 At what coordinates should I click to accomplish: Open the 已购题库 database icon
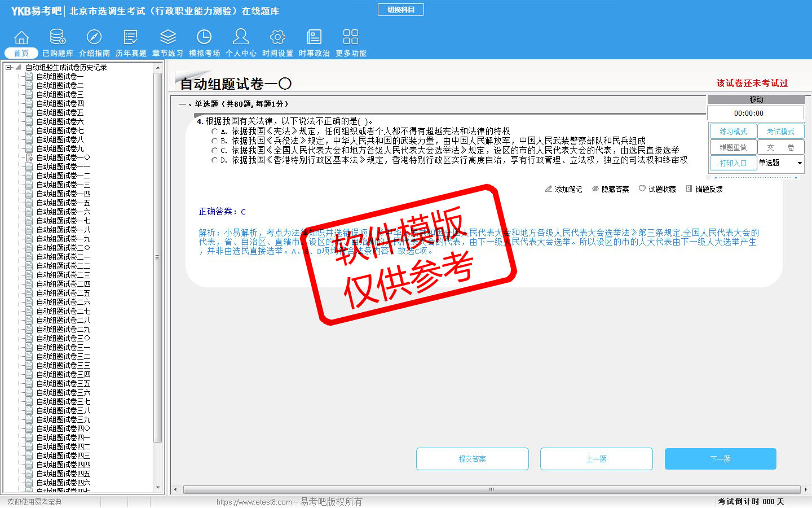click(58, 38)
